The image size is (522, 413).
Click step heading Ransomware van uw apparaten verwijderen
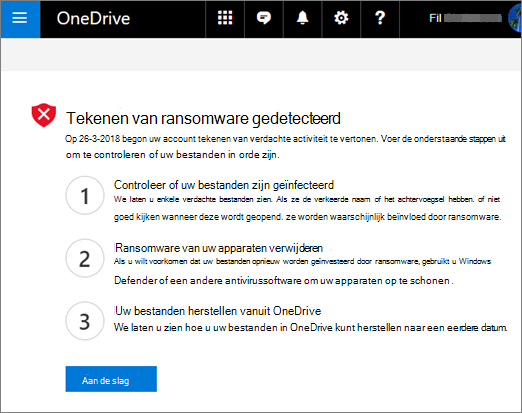click(x=219, y=248)
